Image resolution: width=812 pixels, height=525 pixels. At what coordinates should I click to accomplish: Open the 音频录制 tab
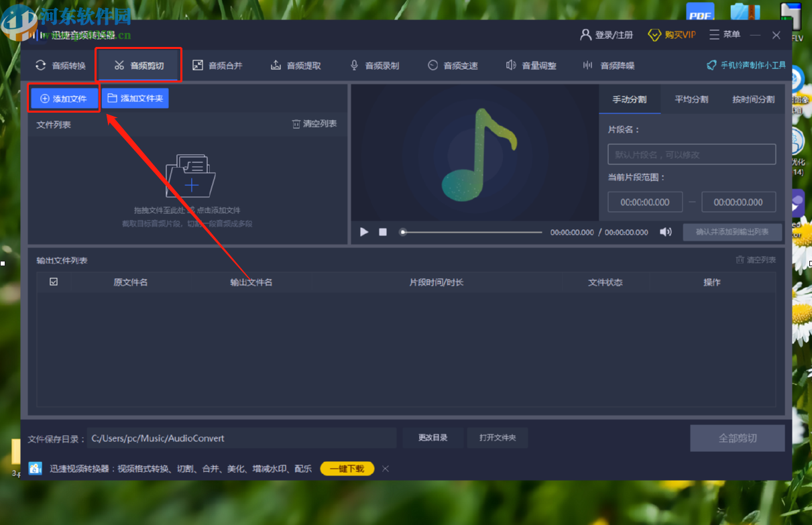pyautogui.click(x=374, y=66)
